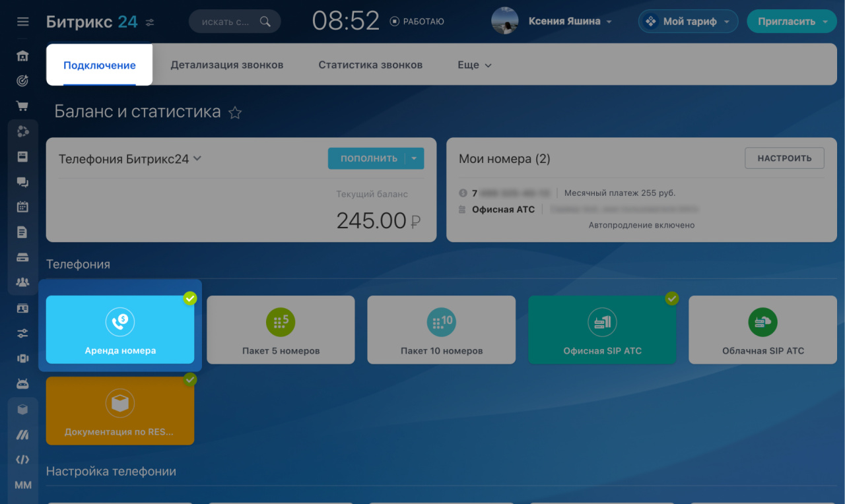Open the news feed card icon in sidebar
Viewport: 845px width, 504px height.
pyautogui.click(x=23, y=157)
